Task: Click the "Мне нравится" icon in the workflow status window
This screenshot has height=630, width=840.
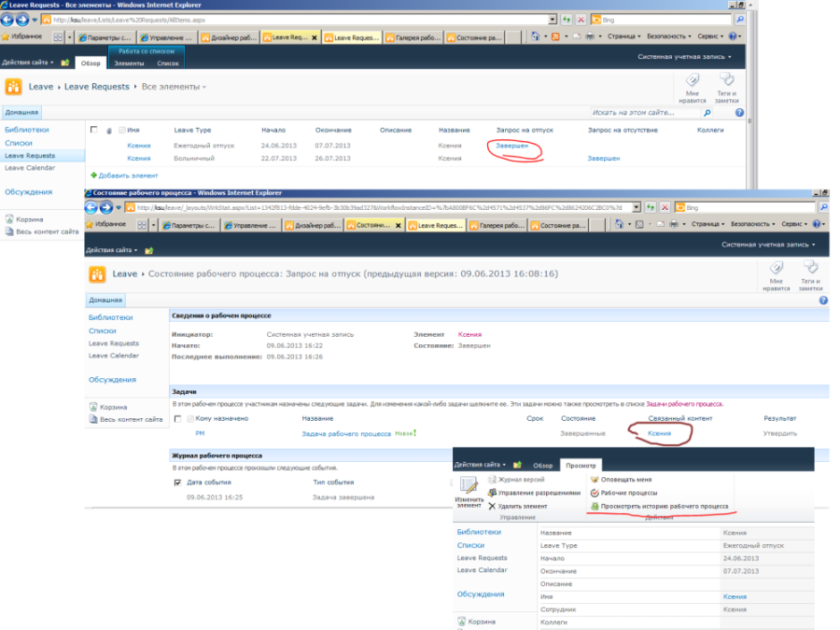Action: coord(776,268)
